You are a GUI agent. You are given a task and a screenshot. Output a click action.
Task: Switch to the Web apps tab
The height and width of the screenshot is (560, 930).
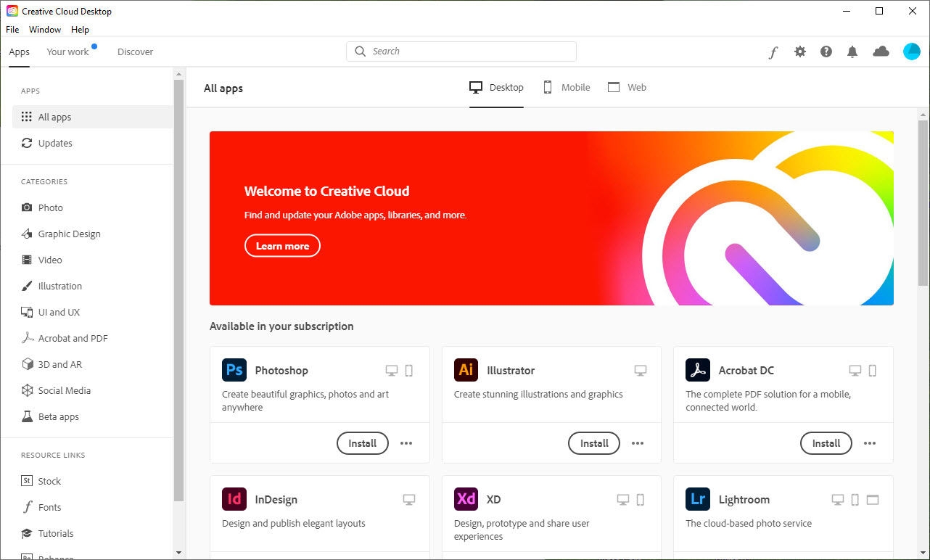point(627,87)
